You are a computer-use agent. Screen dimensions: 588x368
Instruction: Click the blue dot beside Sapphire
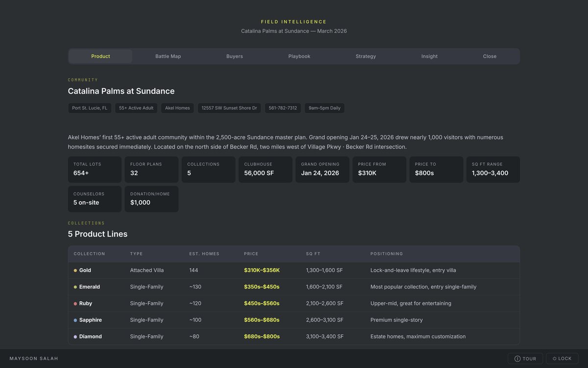(75, 320)
